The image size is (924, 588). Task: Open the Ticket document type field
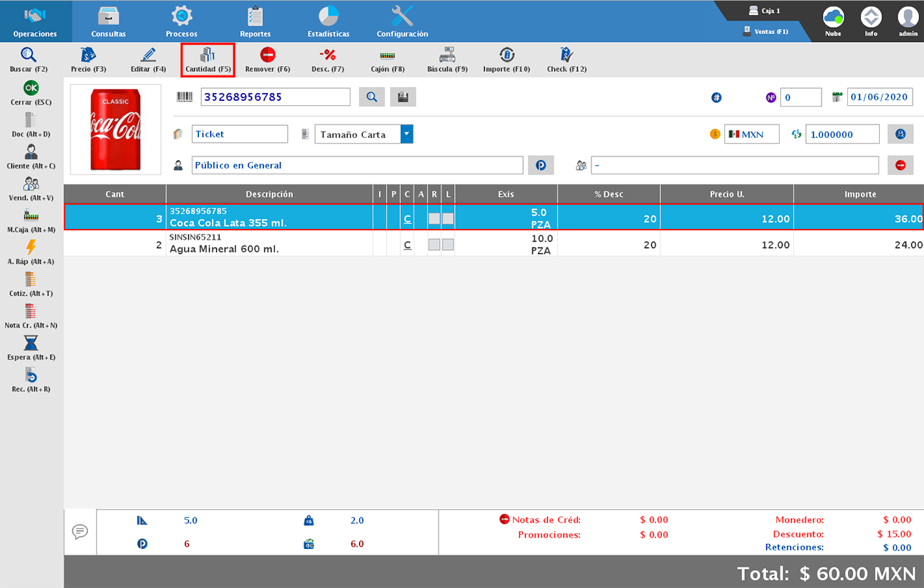pos(240,134)
